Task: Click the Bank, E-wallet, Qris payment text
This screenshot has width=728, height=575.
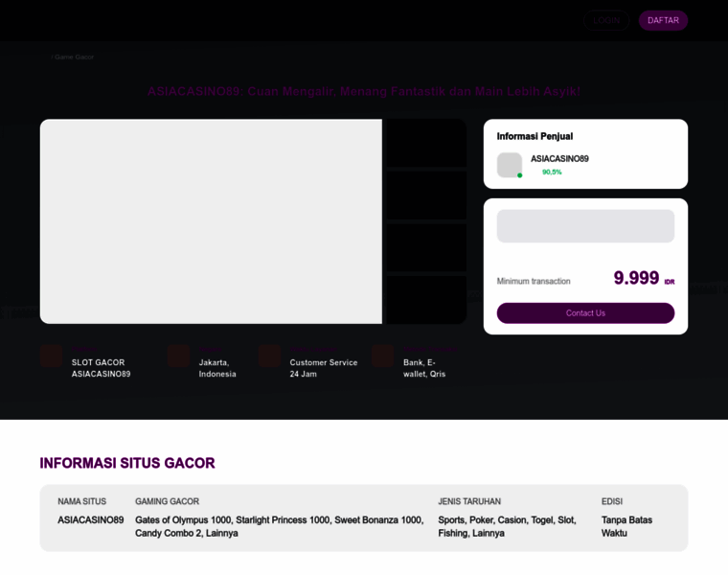Action: 424,368
